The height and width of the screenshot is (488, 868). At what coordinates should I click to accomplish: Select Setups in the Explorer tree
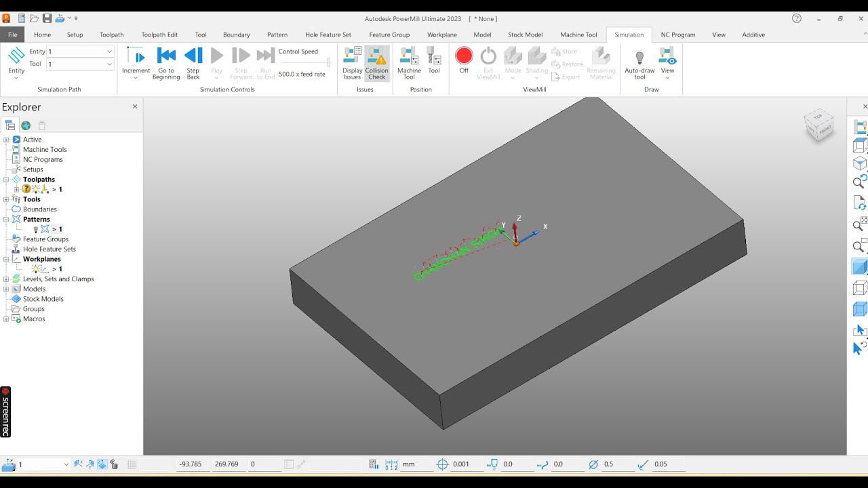click(33, 169)
